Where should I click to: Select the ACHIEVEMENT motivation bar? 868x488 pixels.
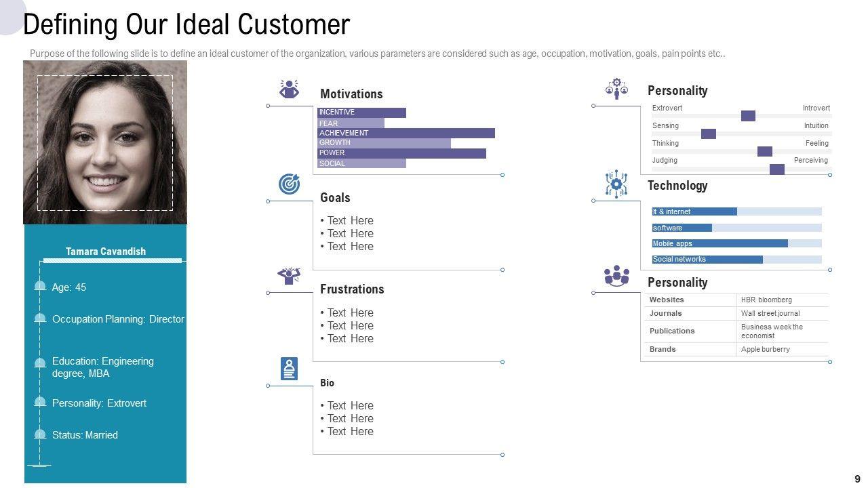406,133
